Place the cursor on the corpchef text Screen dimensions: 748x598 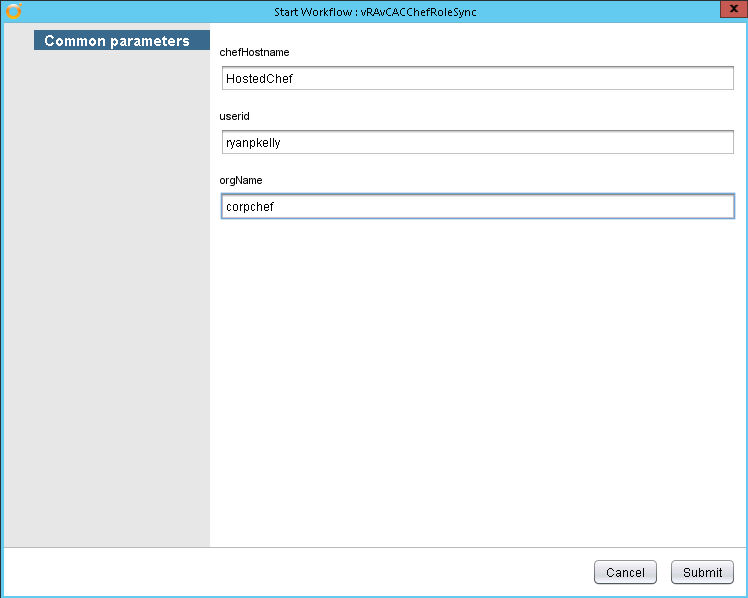click(250, 206)
